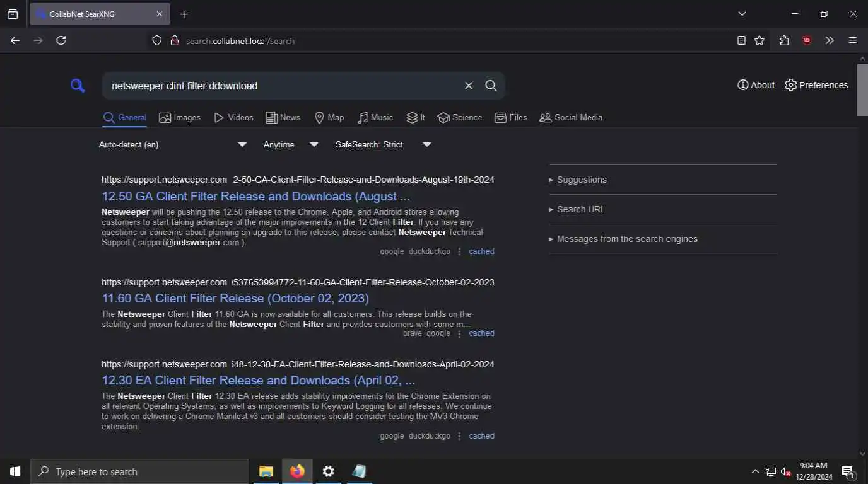Submit search with the magnifier button

coord(491,86)
